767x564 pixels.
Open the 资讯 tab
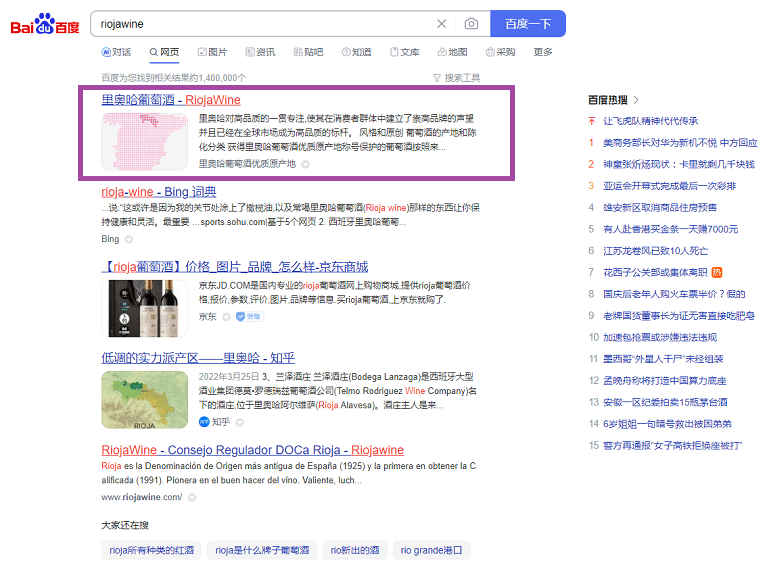click(x=260, y=52)
